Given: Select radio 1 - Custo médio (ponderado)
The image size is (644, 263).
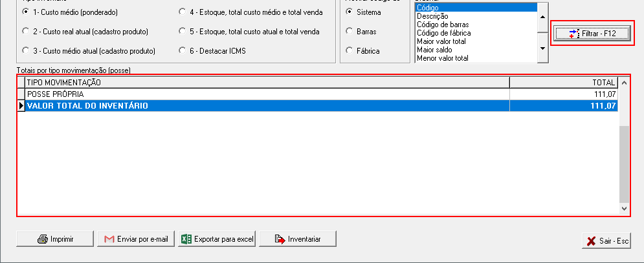Looking at the screenshot, I should [25, 12].
